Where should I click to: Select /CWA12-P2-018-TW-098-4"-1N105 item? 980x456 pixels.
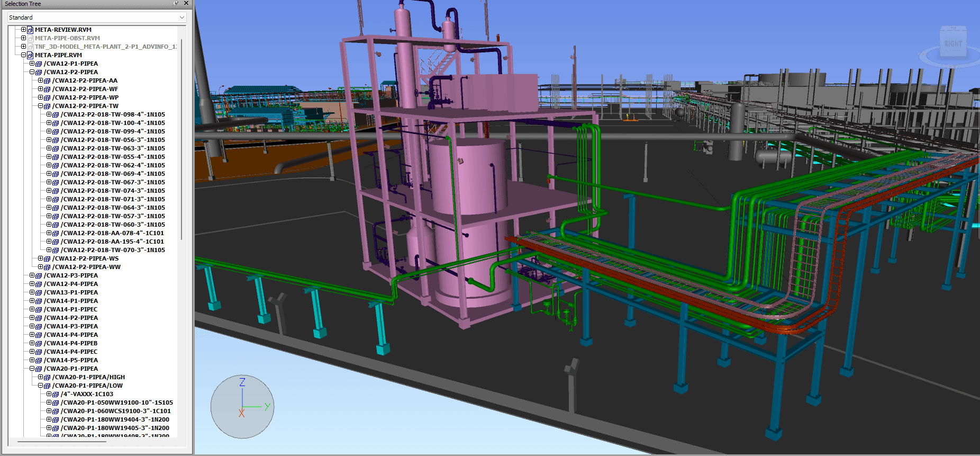[x=113, y=114]
